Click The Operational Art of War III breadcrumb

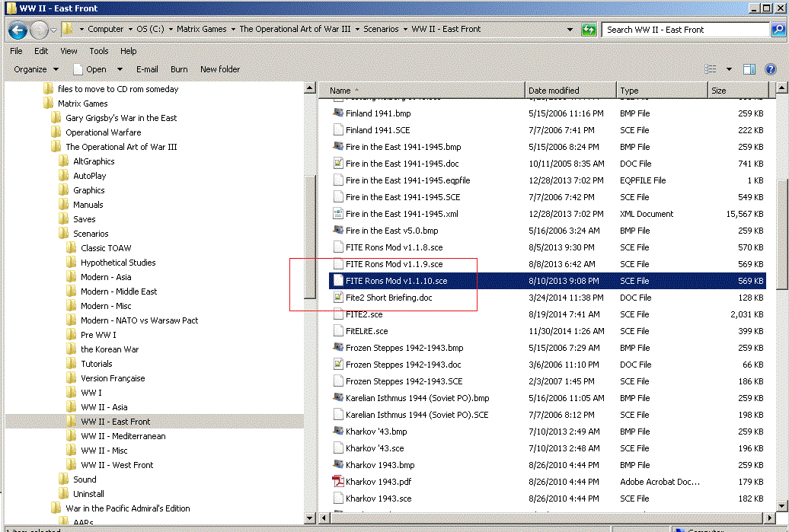[295, 29]
